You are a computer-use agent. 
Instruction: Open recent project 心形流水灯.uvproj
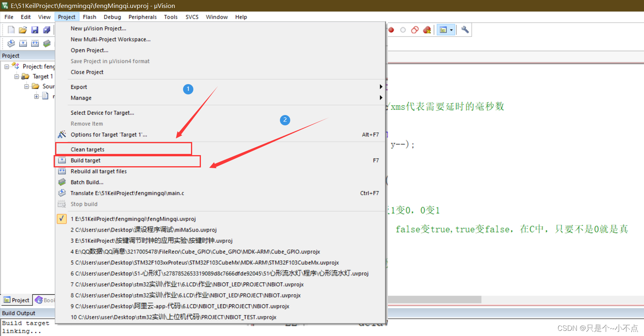[220, 273]
